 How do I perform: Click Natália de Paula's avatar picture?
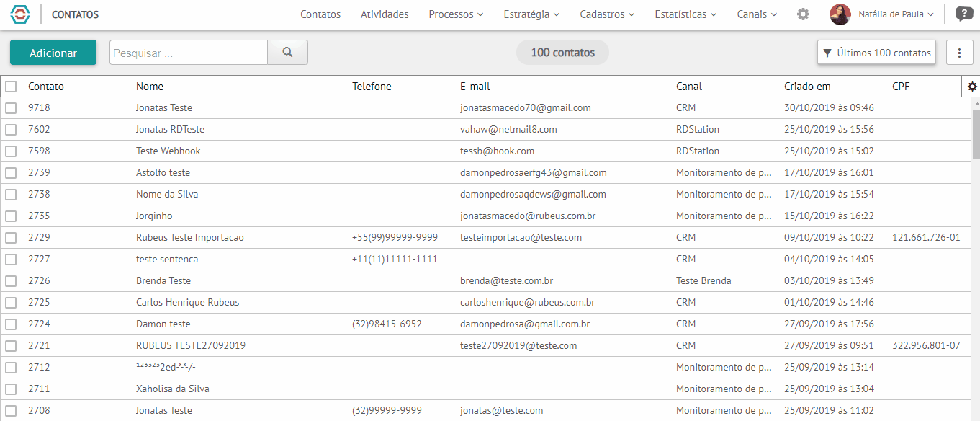click(840, 14)
